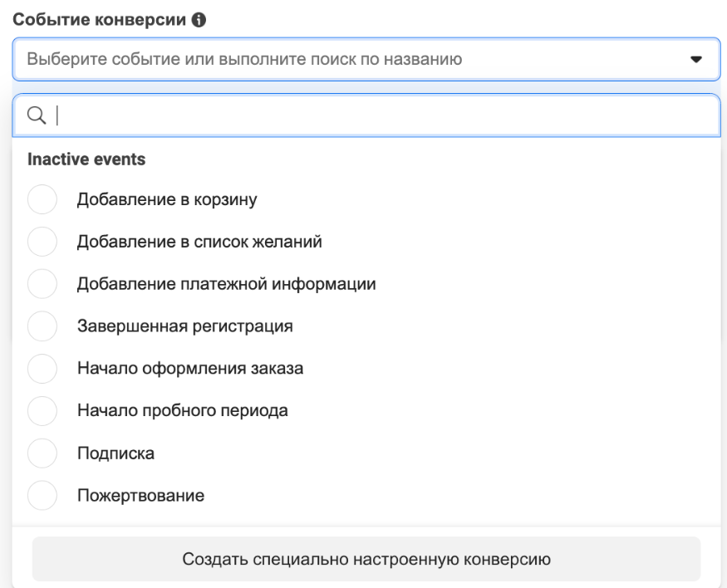Select the Добавление в корзину radio button

coord(42,198)
